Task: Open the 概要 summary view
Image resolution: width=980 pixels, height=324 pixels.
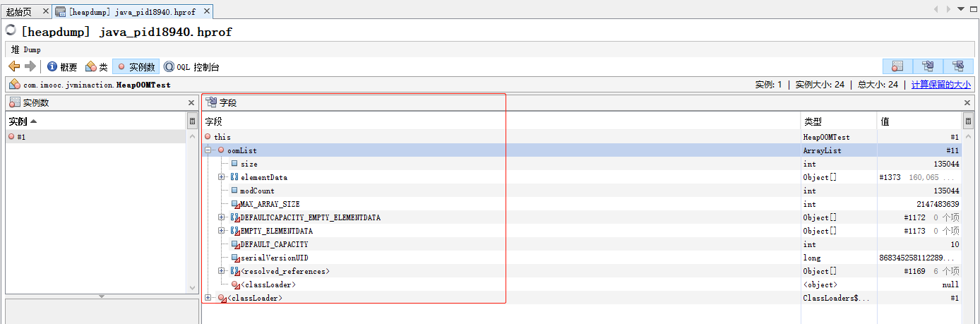Action: click(x=62, y=67)
